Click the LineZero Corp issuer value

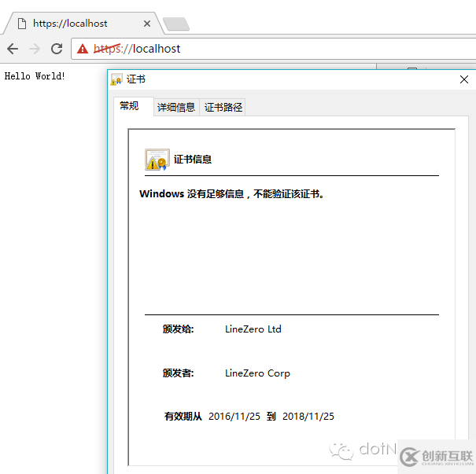pyautogui.click(x=257, y=373)
